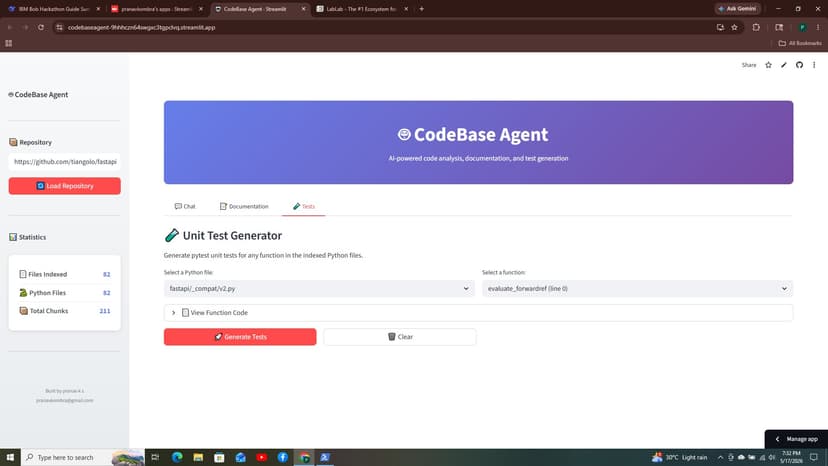Open the Chrome profile avatar

(802, 27)
